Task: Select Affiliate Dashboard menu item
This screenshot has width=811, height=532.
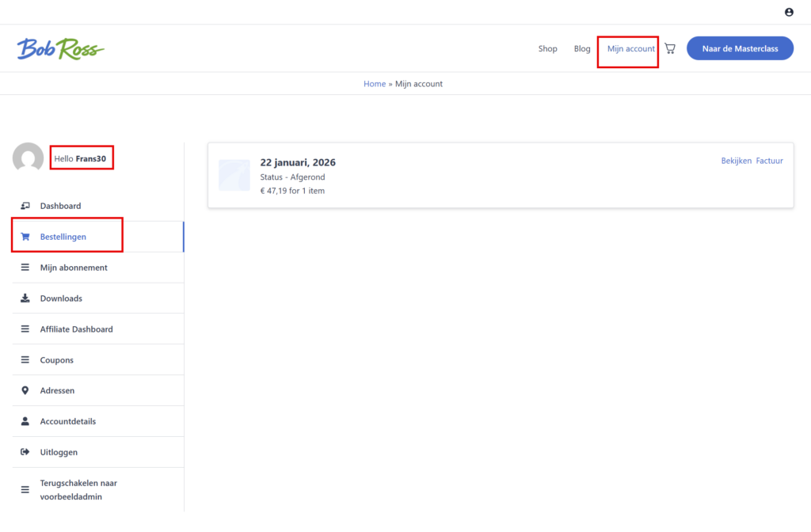Action: coord(76,329)
